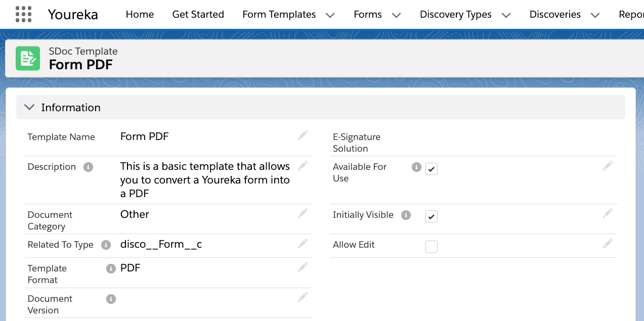Image resolution: width=644 pixels, height=321 pixels.
Task: Edit the Initially Visible pencil icon
Action: [x=608, y=213]
